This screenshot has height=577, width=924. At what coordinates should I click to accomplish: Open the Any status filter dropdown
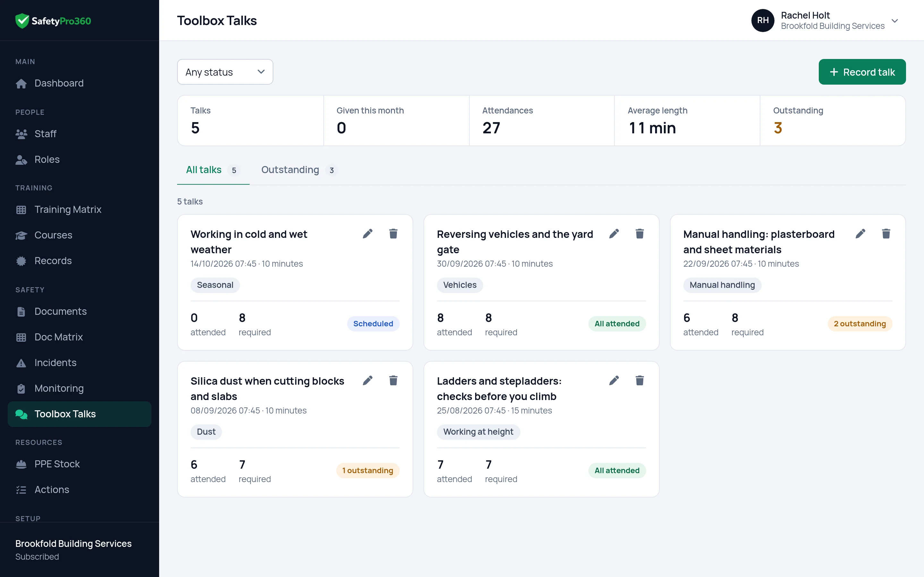[225, 72]
